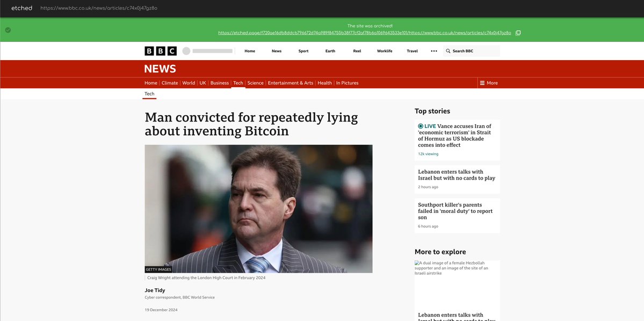
Task: Select World in the News section bar
Action: pos(189,83)
